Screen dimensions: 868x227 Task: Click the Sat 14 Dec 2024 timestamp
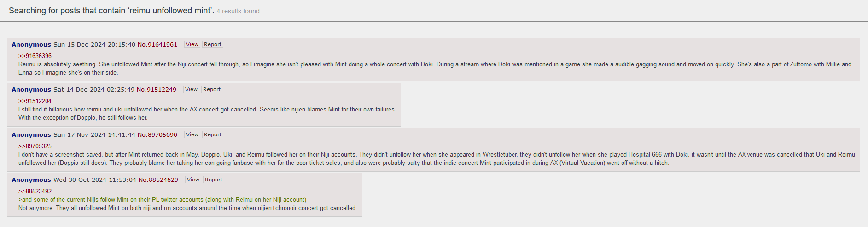(94, 89)
